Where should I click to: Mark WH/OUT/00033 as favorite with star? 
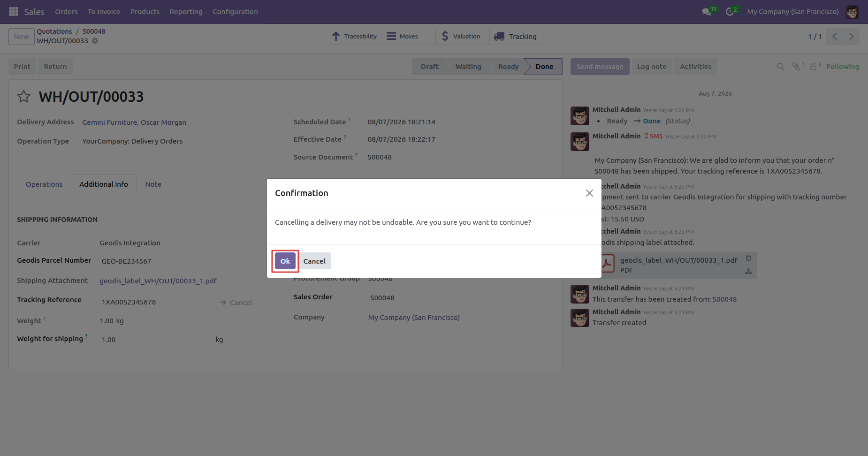click(x=24, y=97)
